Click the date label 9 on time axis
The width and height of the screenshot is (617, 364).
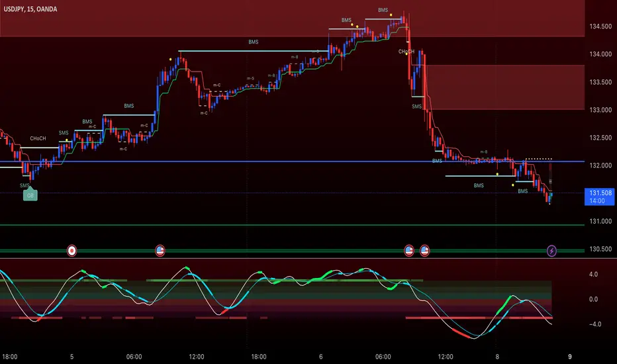(x=570, y=357)
